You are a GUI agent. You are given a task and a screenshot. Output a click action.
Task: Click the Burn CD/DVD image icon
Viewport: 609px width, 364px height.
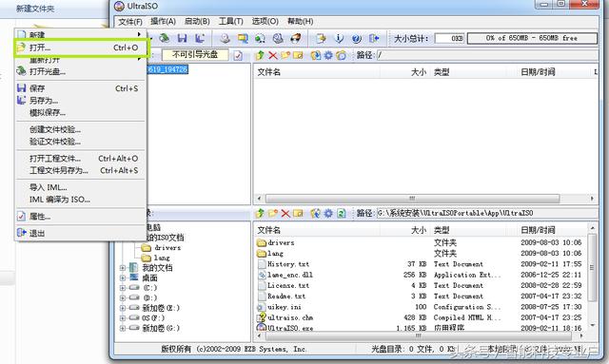click(296, 38)
